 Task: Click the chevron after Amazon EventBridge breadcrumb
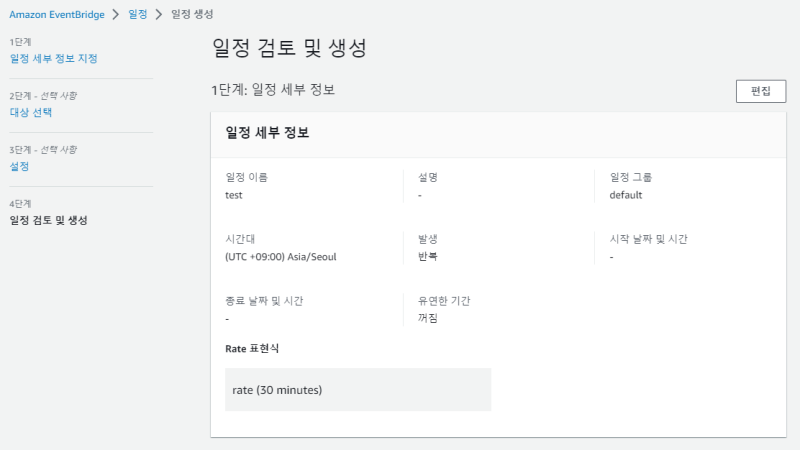[x=115, y=15]
